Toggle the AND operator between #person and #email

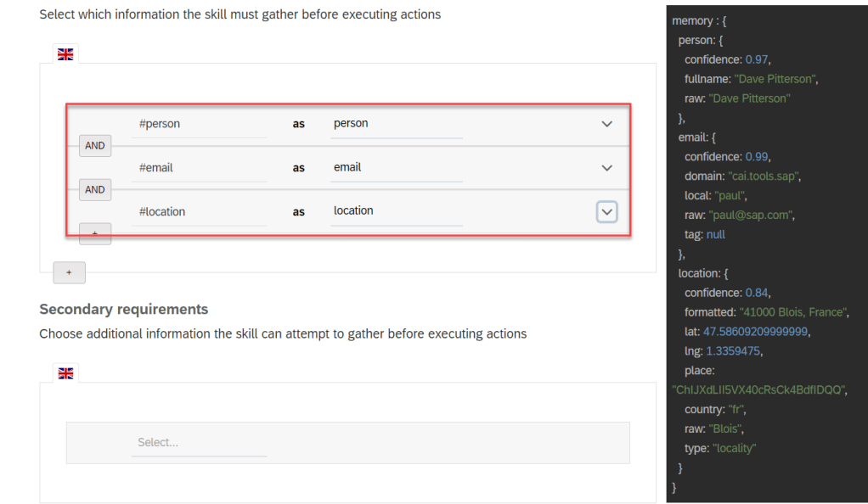(x=95, y=146)
